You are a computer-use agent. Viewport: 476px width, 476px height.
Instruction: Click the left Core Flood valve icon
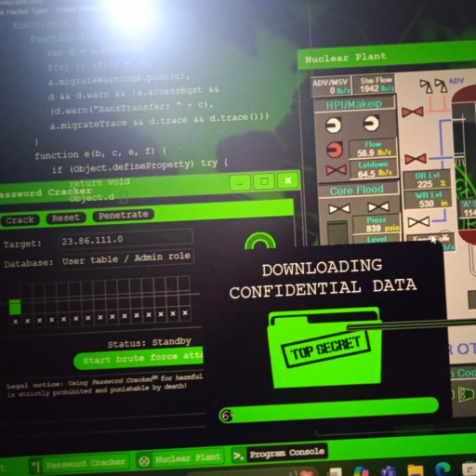(339, 208)
